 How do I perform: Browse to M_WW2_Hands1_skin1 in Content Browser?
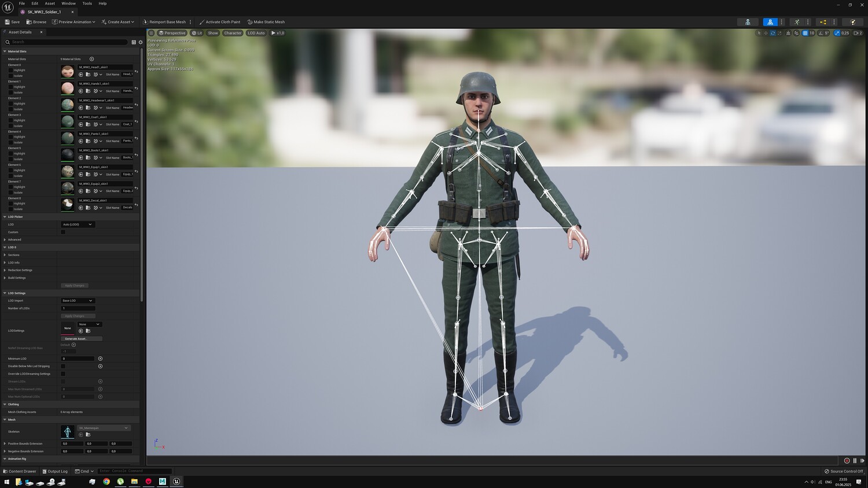click(x=88, y=91)
